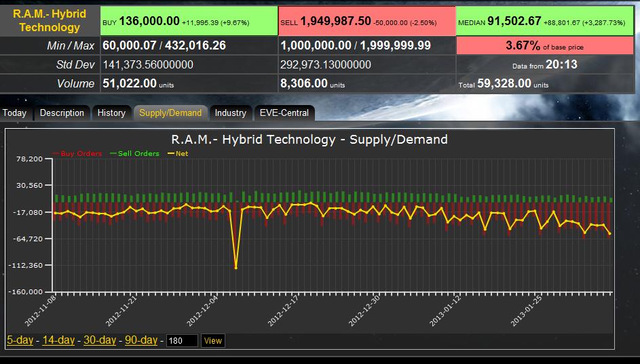Open the EVE-Central tab
Viewport: 640px width, 364px height.
(284, 113)
